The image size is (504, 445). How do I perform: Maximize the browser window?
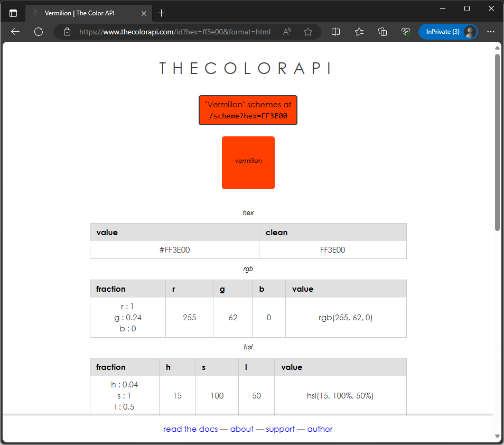(x=467, y=8)
